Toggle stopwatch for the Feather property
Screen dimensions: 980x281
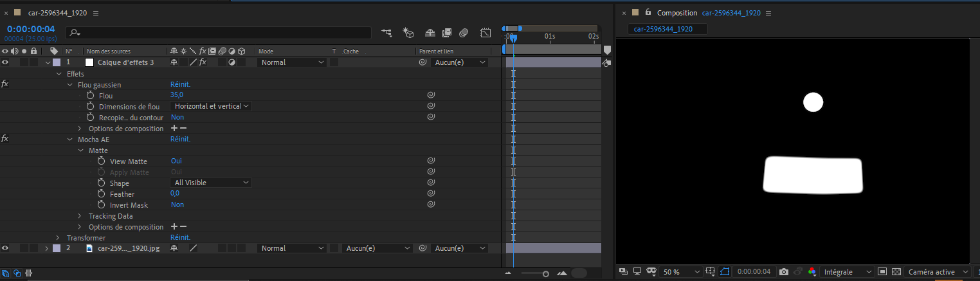point(101,194)
